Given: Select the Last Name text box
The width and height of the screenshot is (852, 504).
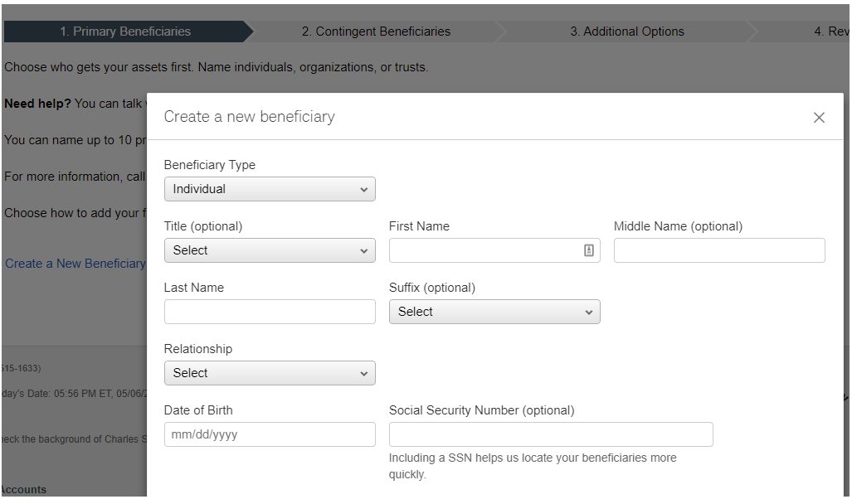Looking at the screenshot, I should 270,312.
